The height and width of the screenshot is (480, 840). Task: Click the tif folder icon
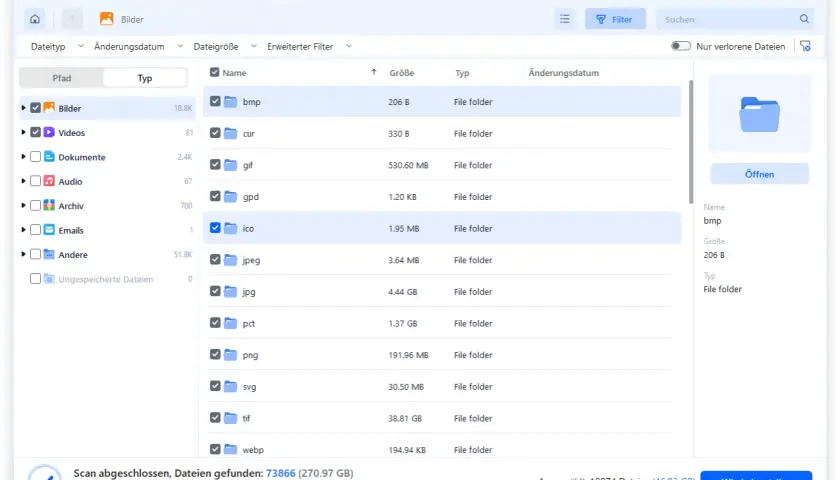tap(230, 417)
